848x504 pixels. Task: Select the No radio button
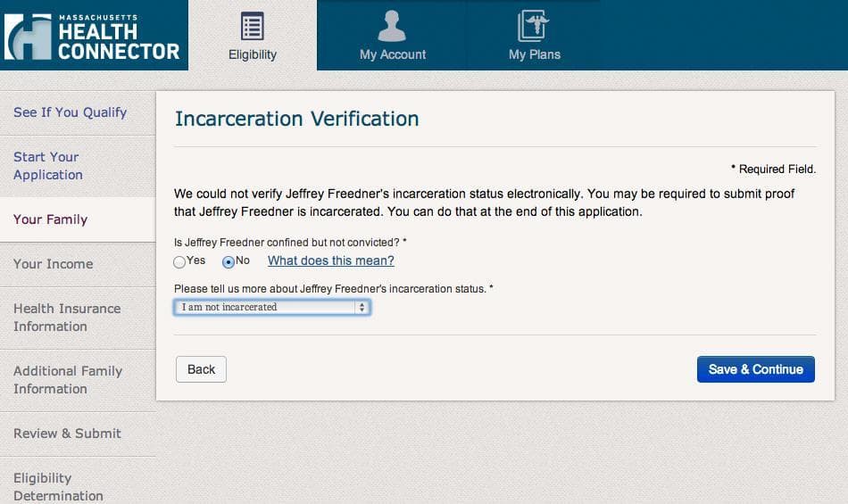click(229, 262)
